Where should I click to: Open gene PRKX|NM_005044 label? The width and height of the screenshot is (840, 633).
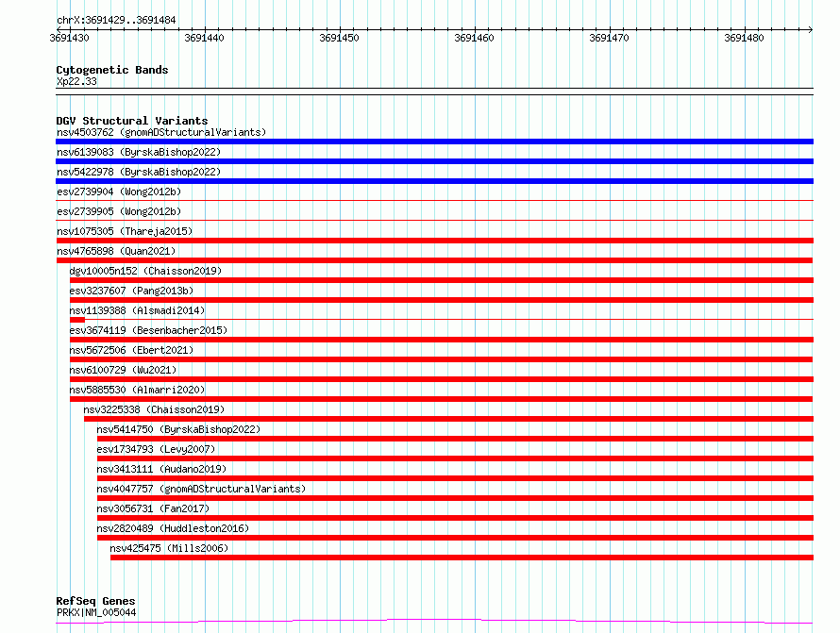pyautogui.click(x=96, y=612)
